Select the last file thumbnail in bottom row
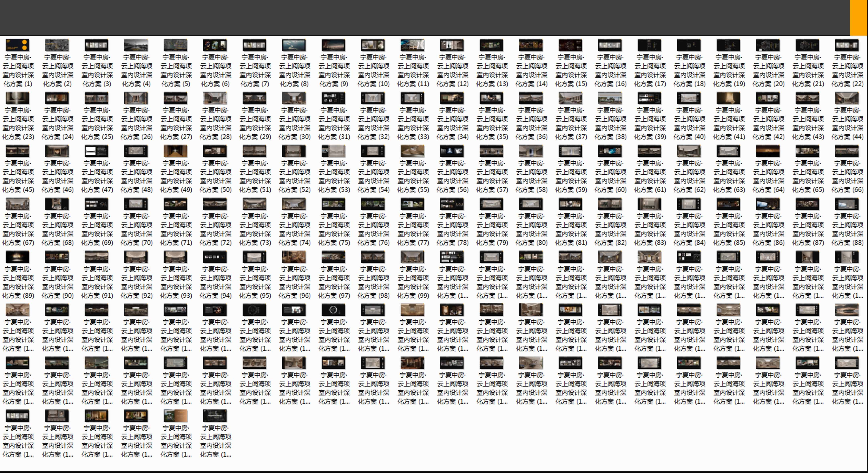This screenshot has height=473, width=868. 215,416
